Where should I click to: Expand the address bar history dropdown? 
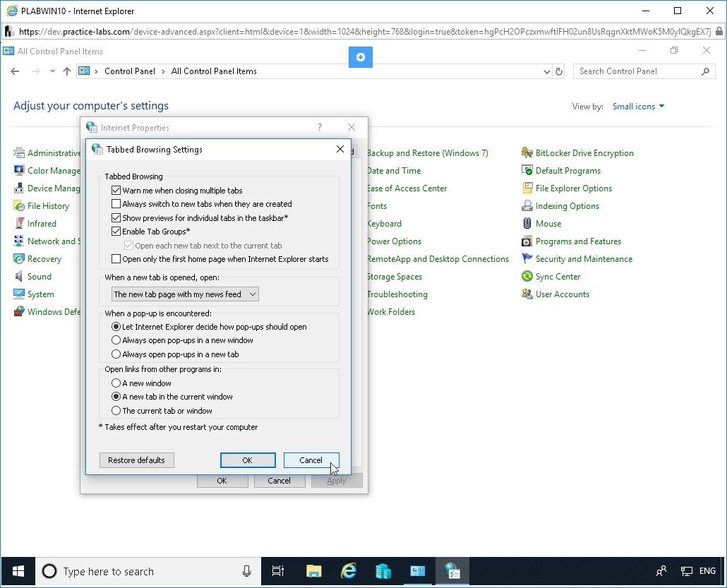click(546, 71)
